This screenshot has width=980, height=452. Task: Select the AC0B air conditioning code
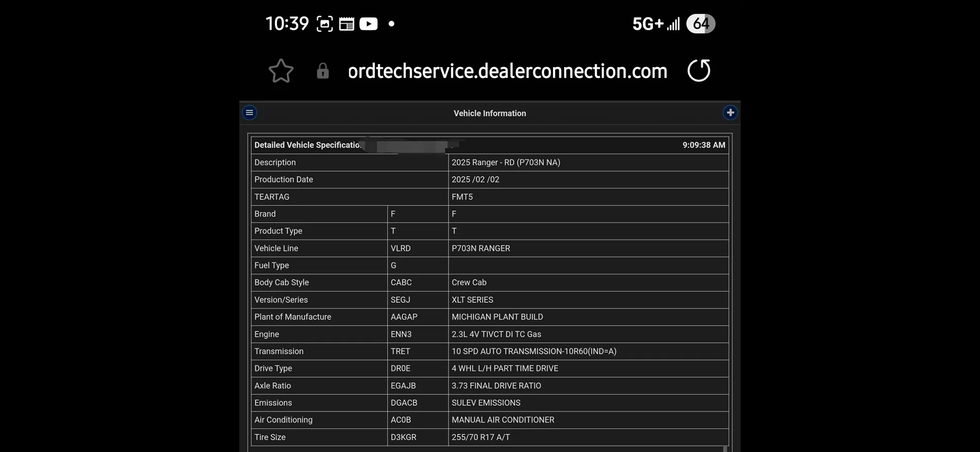[401, 420]
